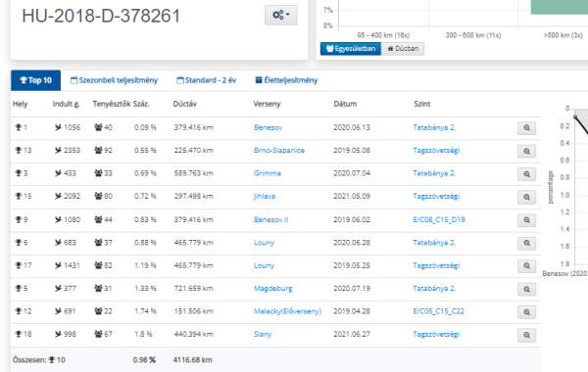Click trophy icon for place 18
The height and width of the screenshot is (372, 588).
click(18, 334)
